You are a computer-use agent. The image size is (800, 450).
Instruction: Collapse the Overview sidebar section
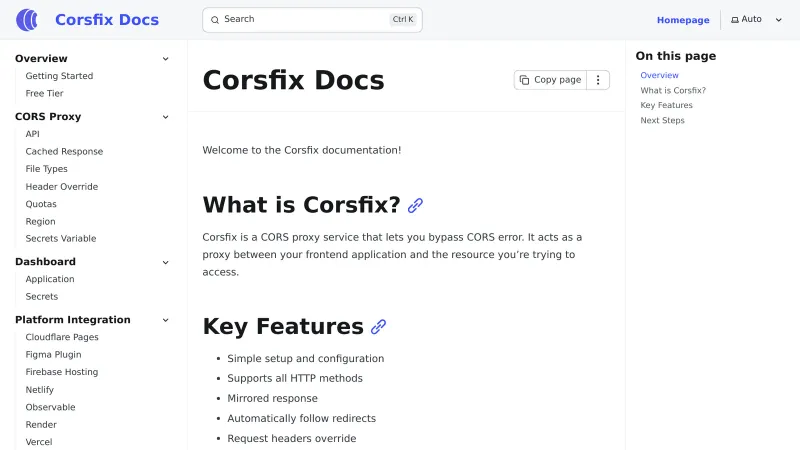[x=166, y=59]
